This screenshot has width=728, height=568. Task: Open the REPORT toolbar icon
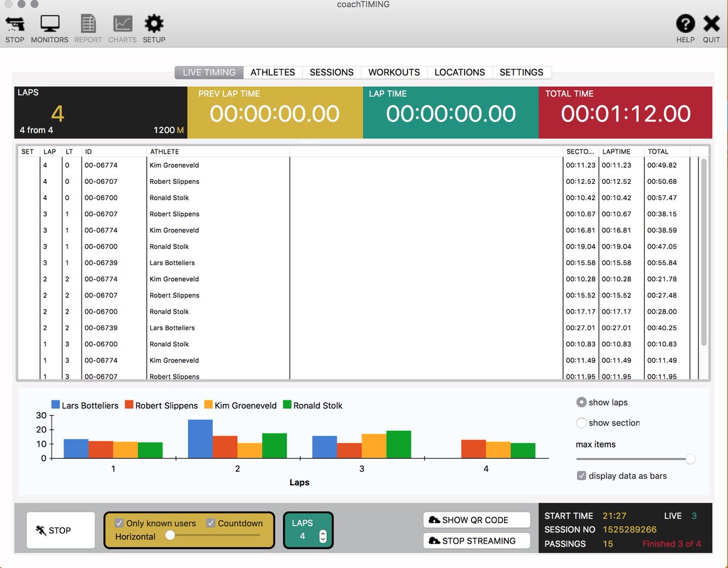click(89, 24)
